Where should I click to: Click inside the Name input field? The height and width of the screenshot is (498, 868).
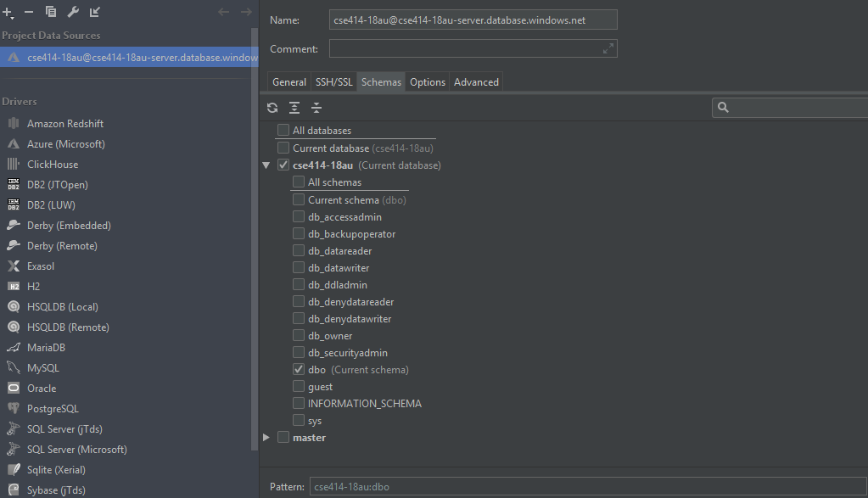coord(472,19)
